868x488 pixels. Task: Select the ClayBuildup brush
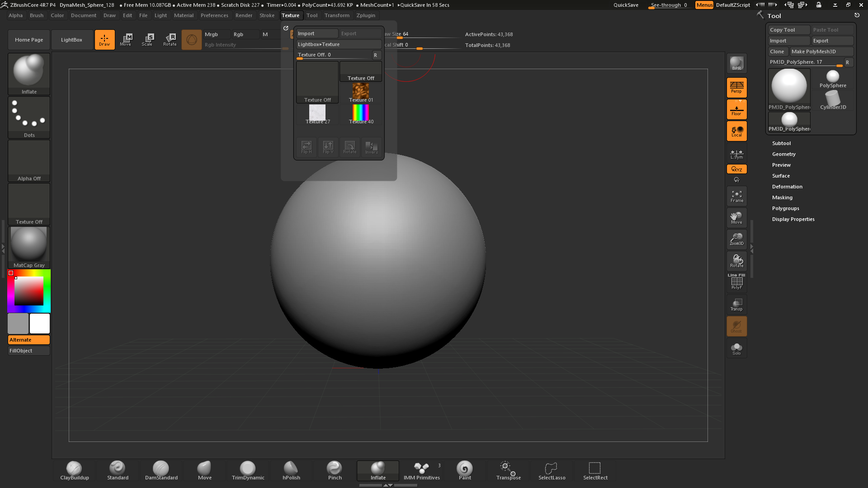coord(74,470)
